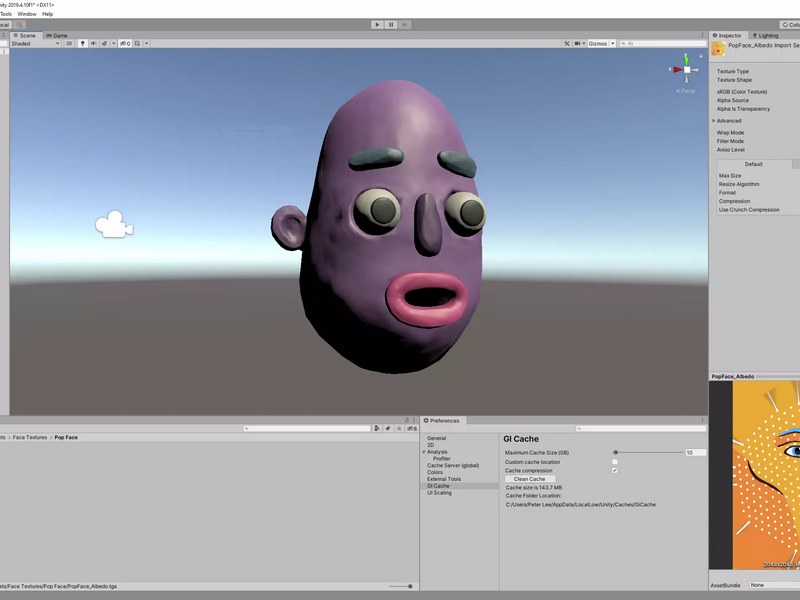Uncheck Cache compression checkbox

(615, 470)
